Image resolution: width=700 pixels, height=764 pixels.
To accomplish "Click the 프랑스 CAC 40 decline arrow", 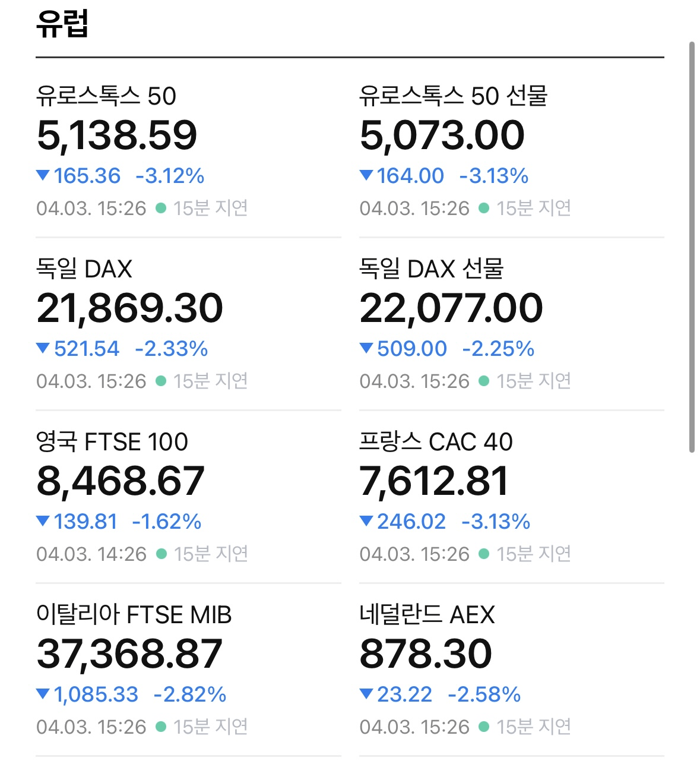I will [x=366, y=521].
